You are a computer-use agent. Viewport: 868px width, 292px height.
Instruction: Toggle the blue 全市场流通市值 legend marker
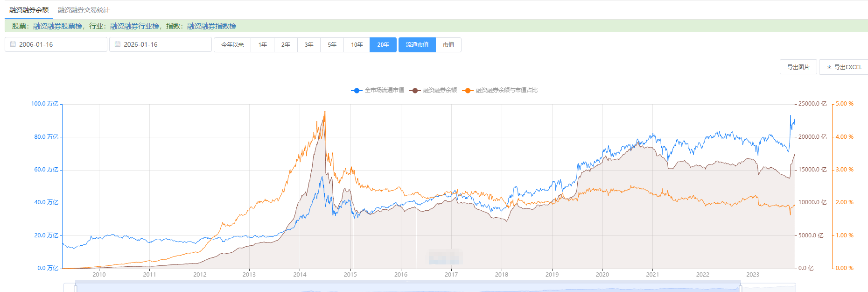[357, 90]
